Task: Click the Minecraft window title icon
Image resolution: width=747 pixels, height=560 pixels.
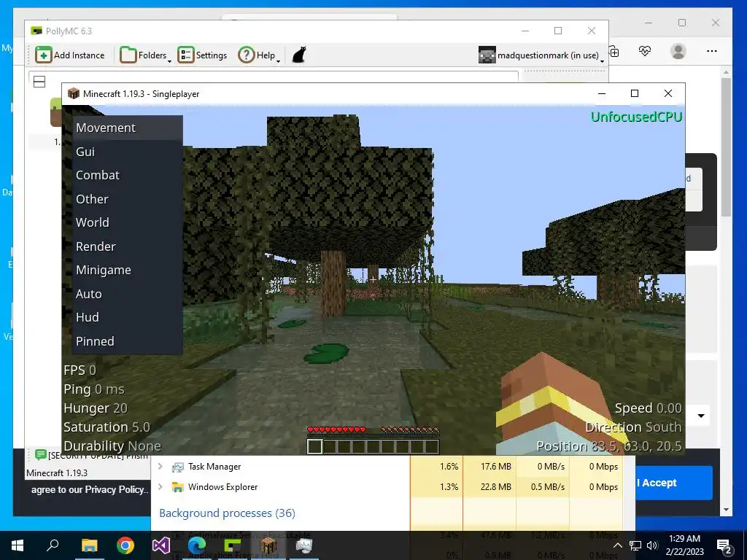Action: tap(74, 93)
